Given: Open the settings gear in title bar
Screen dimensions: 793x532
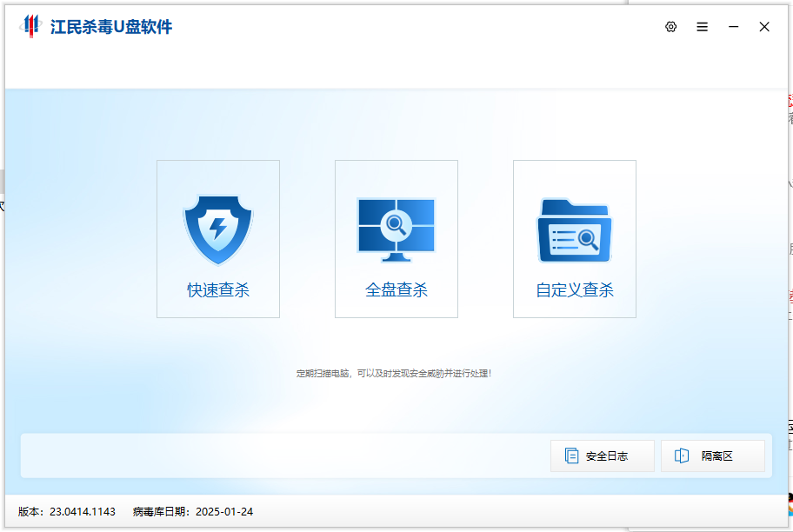Looking at the screenshot, I should [x=670, y=27].
